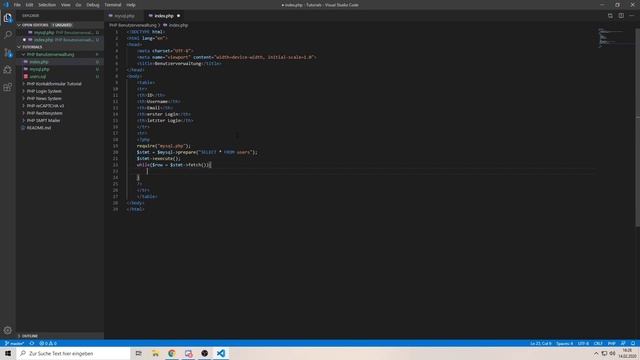
Task: Open the Edit menu
Action: tap(29, 5)
